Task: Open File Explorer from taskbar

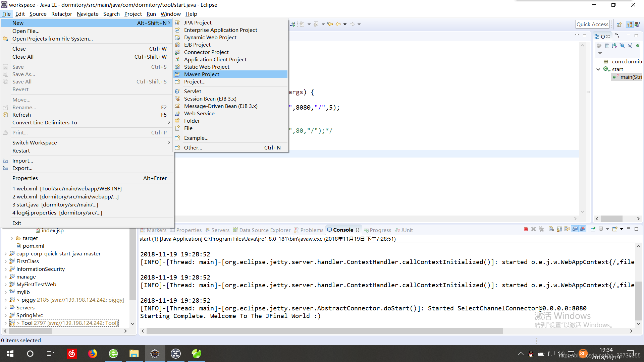Action: 134,354
